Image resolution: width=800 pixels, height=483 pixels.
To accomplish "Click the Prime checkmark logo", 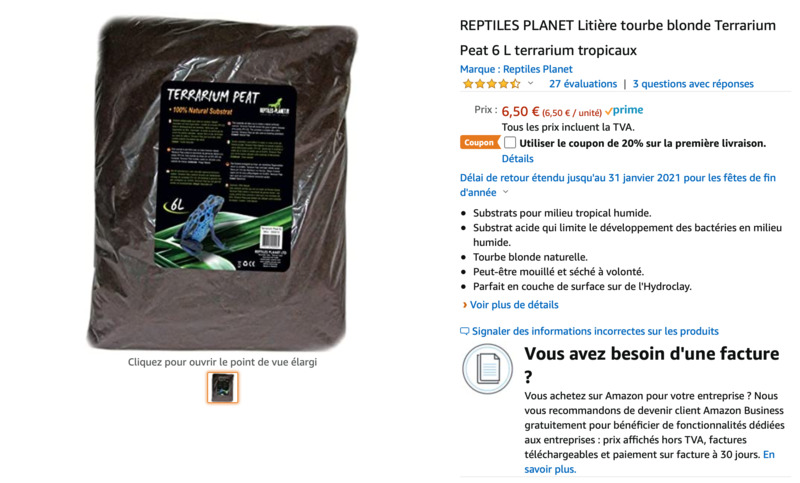I will click(623, 110).
